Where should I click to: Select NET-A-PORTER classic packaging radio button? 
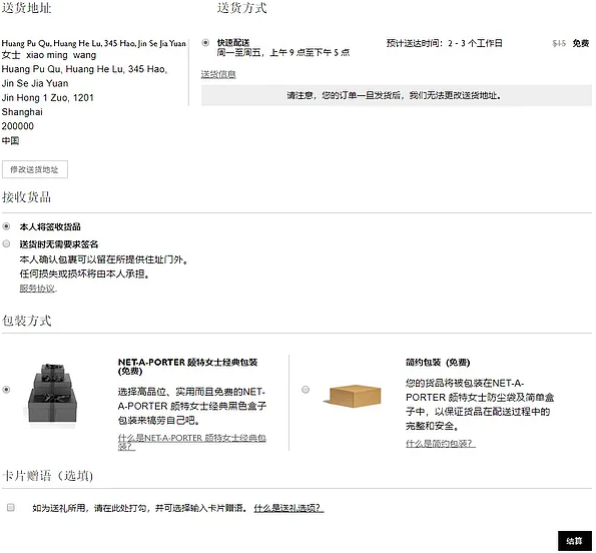pos(6,390)
